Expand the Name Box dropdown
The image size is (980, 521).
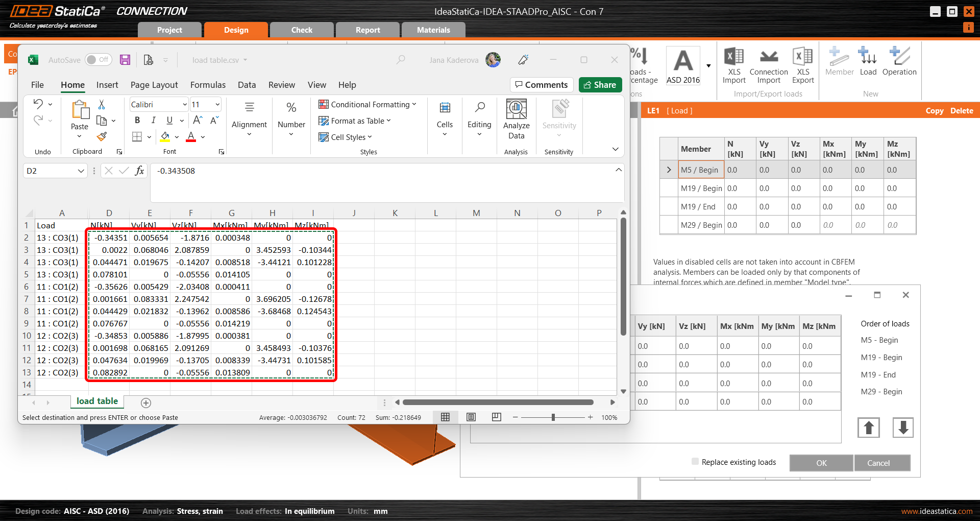[x=81, y=171]
